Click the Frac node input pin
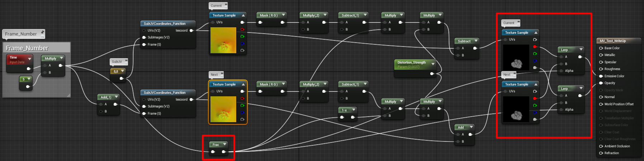 tap(213, 152)
